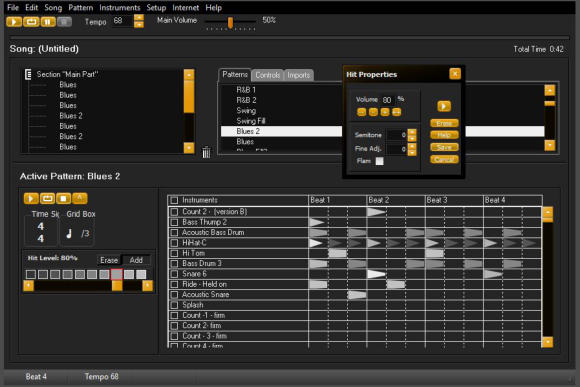Click the instrument grid scroll-down arrow
580x387 pixels.
(547, 341)
